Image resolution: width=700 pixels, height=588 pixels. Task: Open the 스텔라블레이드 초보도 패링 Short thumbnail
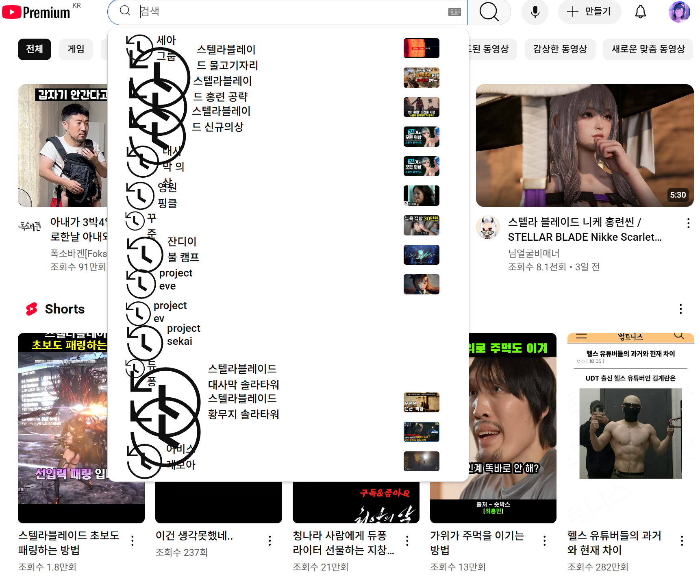pos(63,428)
